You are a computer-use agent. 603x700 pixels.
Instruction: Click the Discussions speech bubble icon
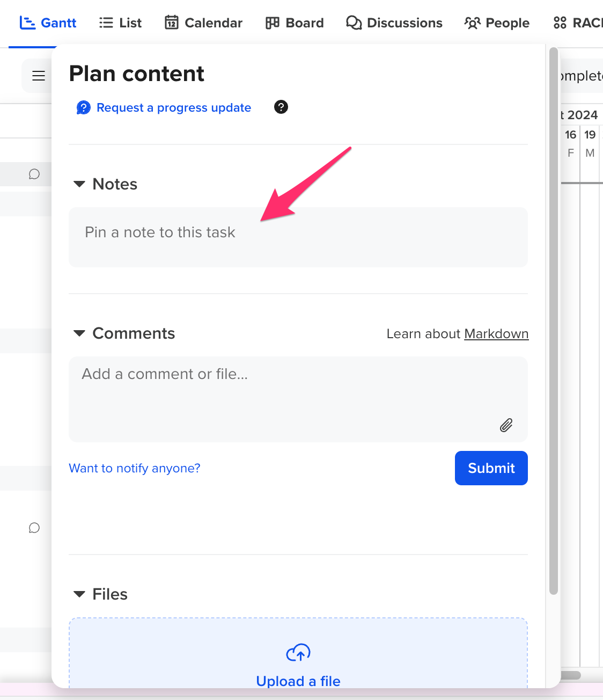[353, 23]
